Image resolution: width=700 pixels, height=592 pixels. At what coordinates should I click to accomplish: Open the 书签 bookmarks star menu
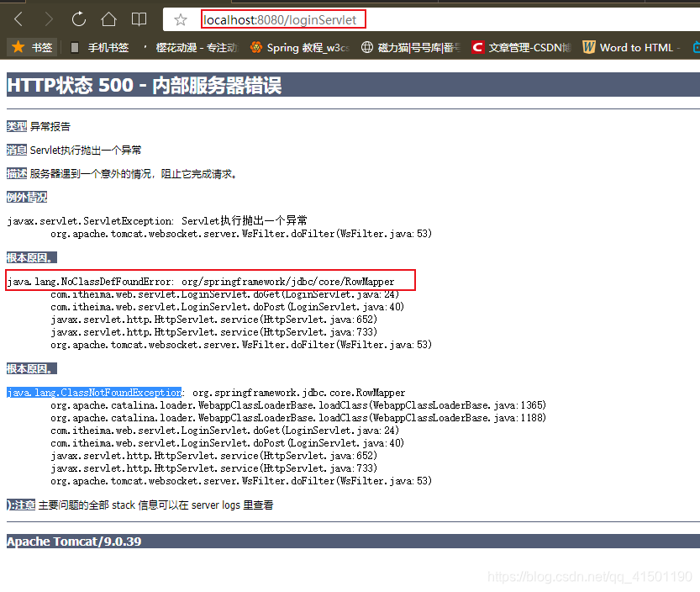[x=31, y=48]
